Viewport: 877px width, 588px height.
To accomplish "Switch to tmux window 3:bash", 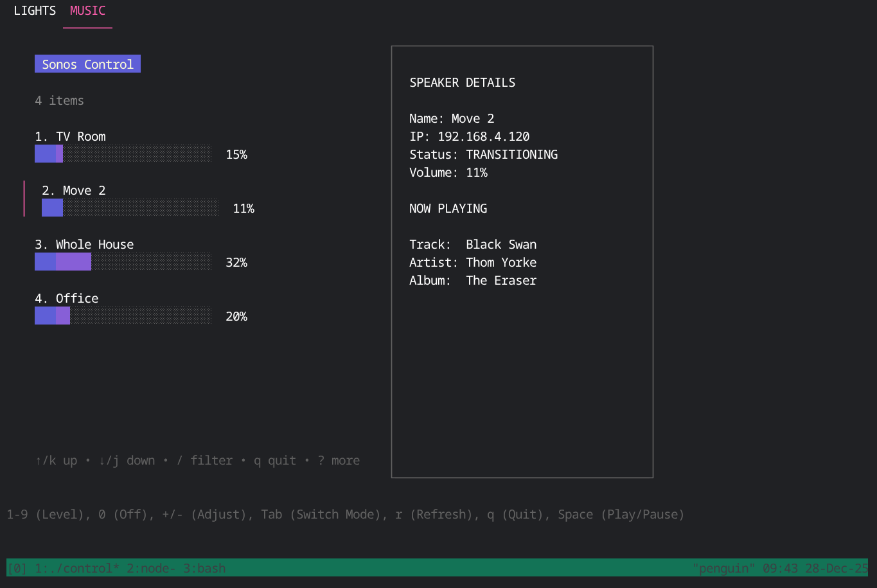I will [x=204, y=568].
